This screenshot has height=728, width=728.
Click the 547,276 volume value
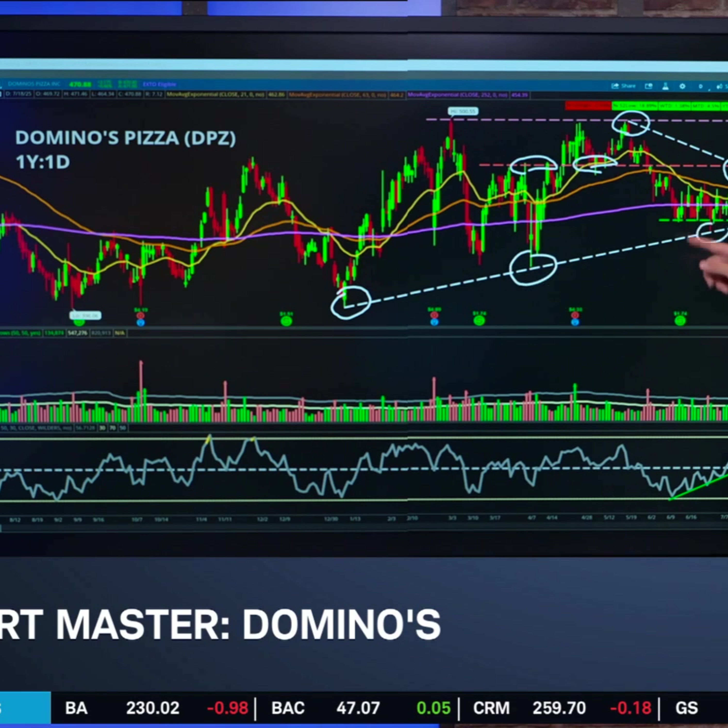click(x=77, y=333)
